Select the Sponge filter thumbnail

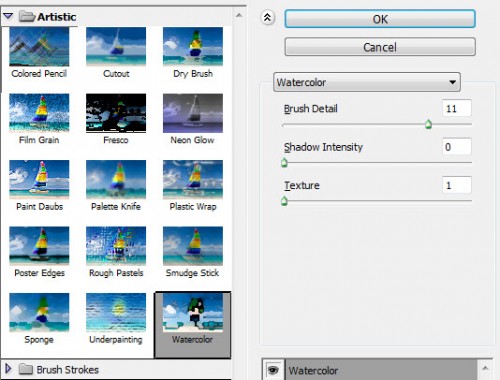coord(39,312)
